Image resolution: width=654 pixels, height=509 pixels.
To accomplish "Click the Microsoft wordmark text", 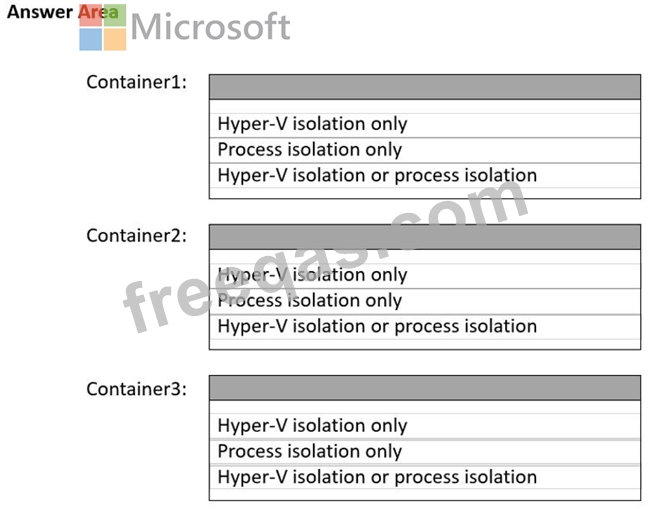I will tap(211, 27).
